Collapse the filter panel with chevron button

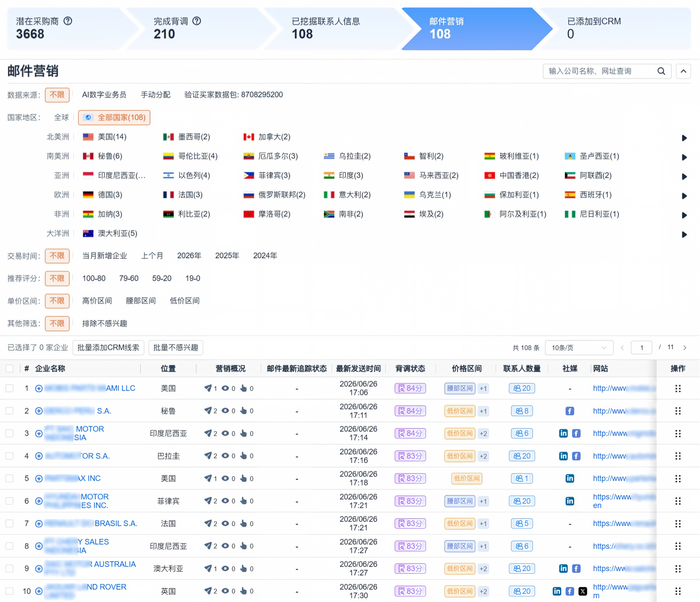coord(683,71)
